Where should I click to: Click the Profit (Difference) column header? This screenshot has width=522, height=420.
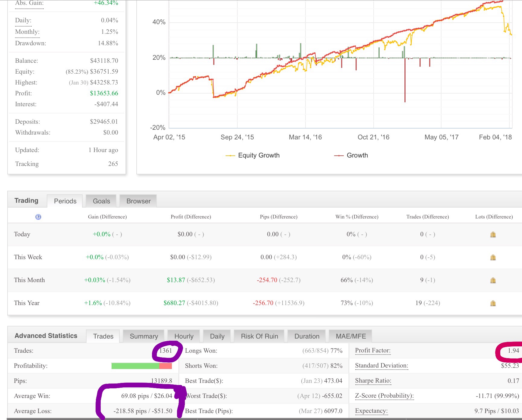pyautogui.click(x=191, y=217)
